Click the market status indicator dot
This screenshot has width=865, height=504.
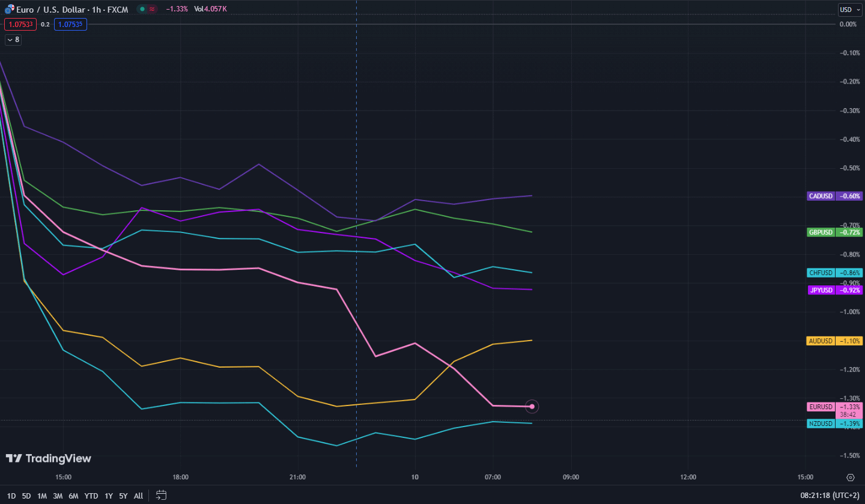point(142,9)
